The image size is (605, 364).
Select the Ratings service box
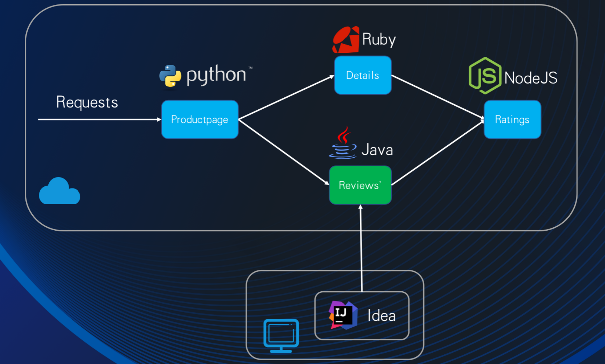point(512,119)
